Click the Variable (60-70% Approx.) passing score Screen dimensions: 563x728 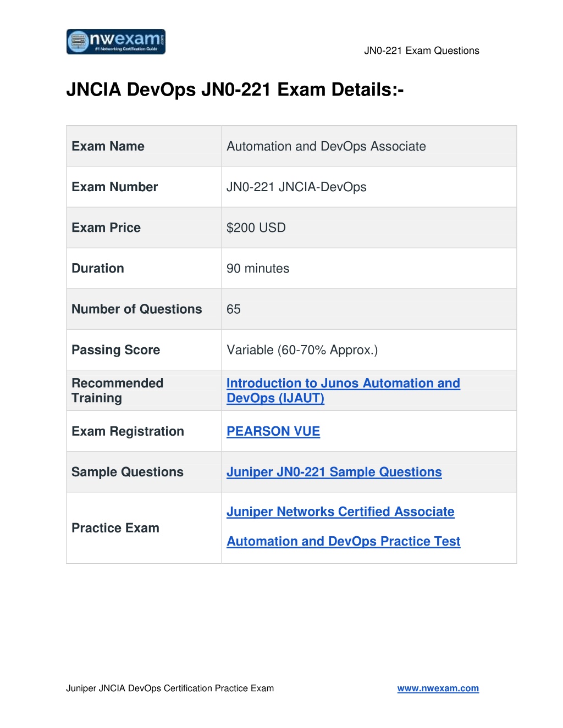point(302,350)
